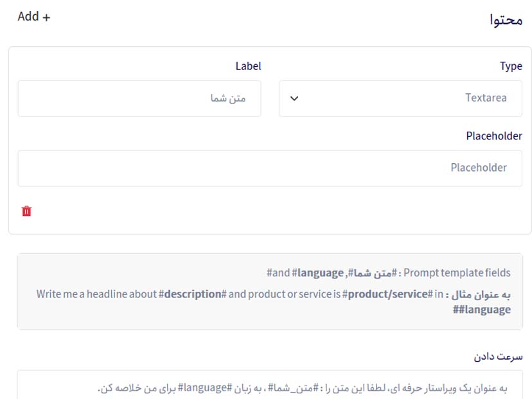Viewport: 532px width, 399px height.
Task: Click the plus Add button
Action: pyautogui.click(x=33, y=17)
